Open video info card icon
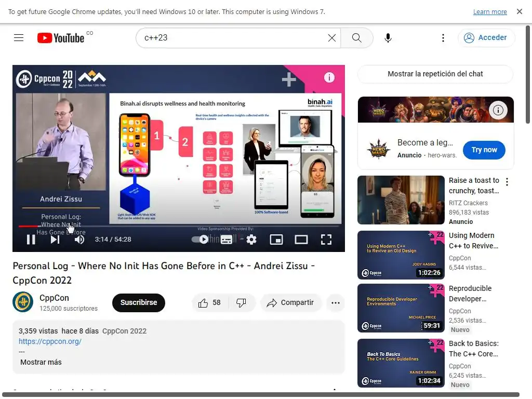The image size is (532, 399). pos(329,78)
